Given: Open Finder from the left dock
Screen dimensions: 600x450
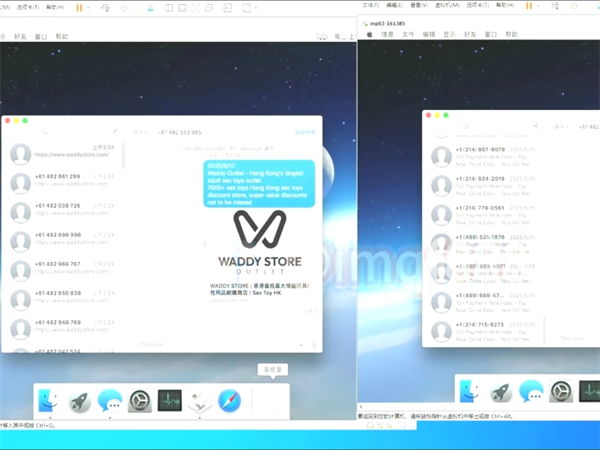Looking at the screenshot, I should coord(49,403).
